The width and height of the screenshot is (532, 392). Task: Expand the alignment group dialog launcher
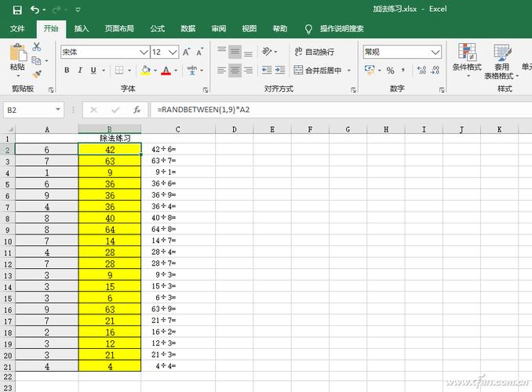click(353, 90)
